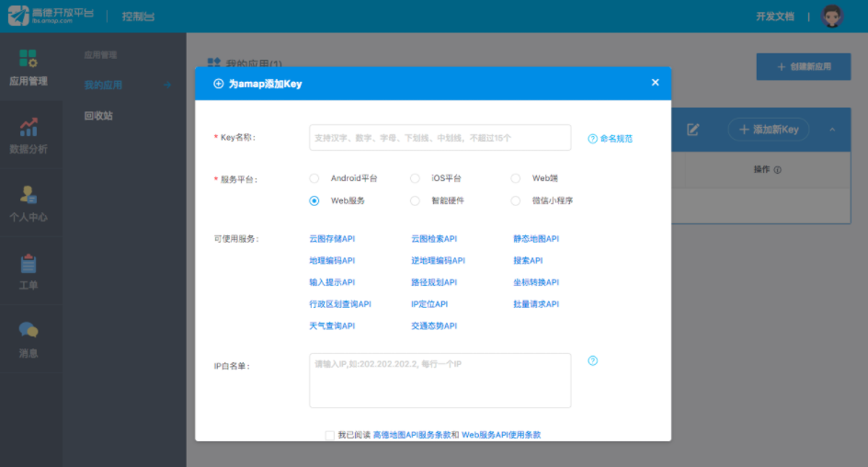Select the iOS平台 radio button
This screenshot has width=868, height=467.
(x=415, y=178)
